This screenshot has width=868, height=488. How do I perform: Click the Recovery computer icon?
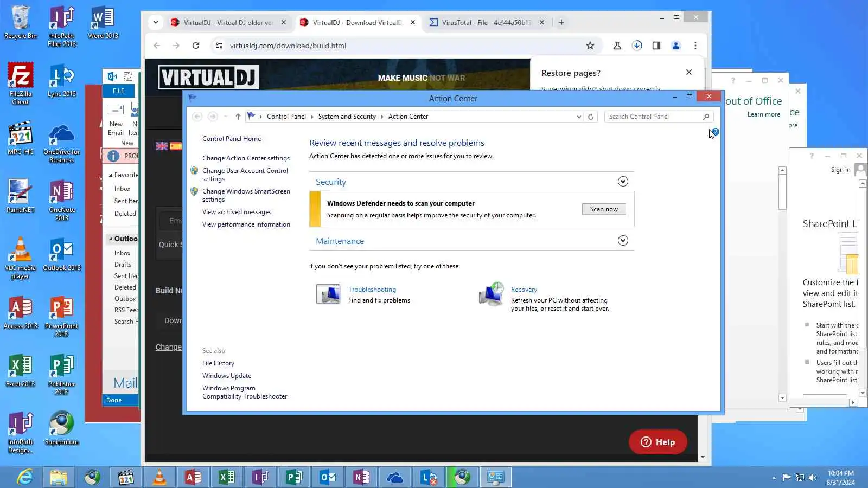tap(492, 294)
